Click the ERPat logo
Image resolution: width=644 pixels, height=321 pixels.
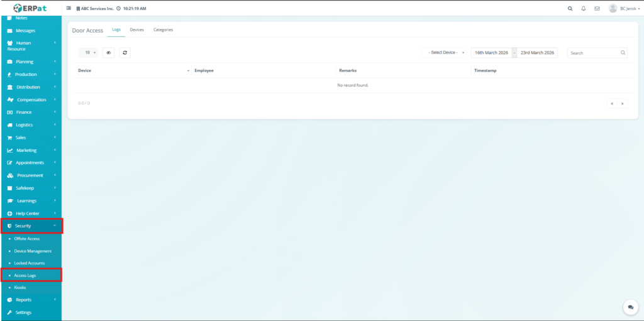pos(31,8)
